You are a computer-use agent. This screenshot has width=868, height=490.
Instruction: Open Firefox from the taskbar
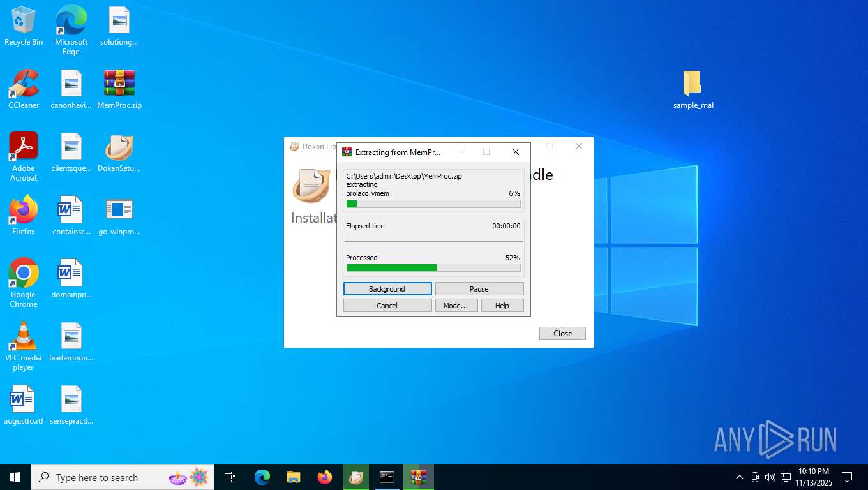tap(325, 477)
